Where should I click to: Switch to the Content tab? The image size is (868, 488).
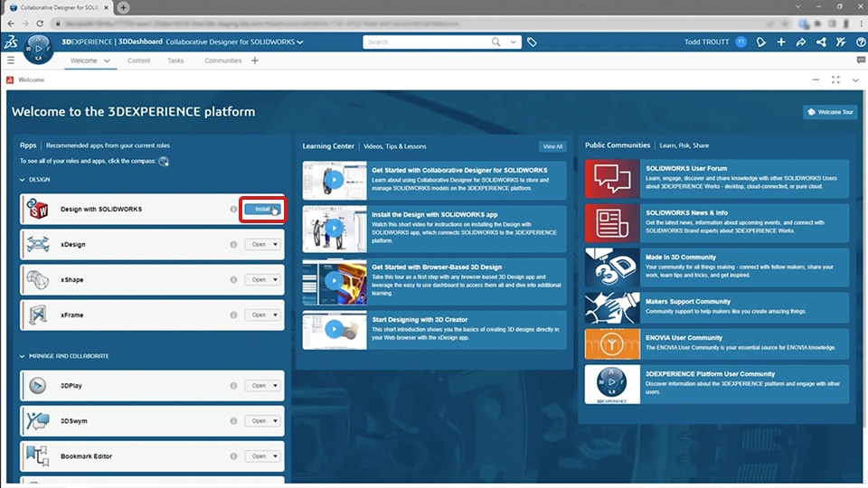139,61
